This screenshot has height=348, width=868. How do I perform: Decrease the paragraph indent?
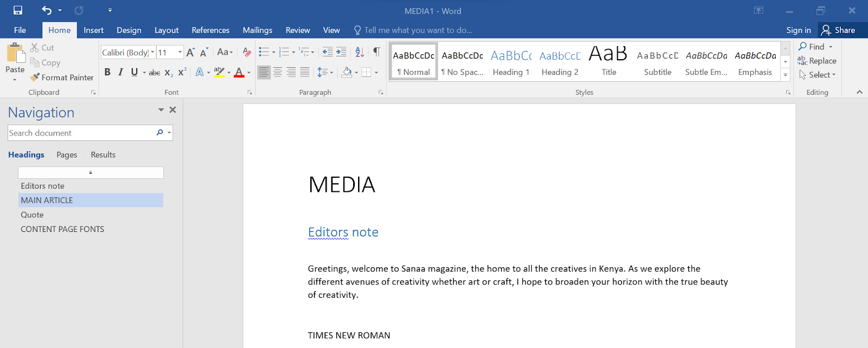(328, 52)
